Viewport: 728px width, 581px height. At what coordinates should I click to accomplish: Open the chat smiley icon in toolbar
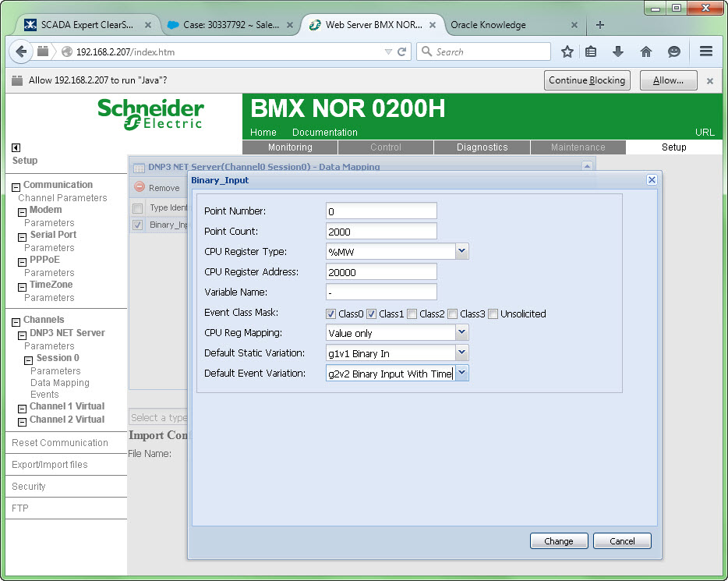tap(673, 51)
